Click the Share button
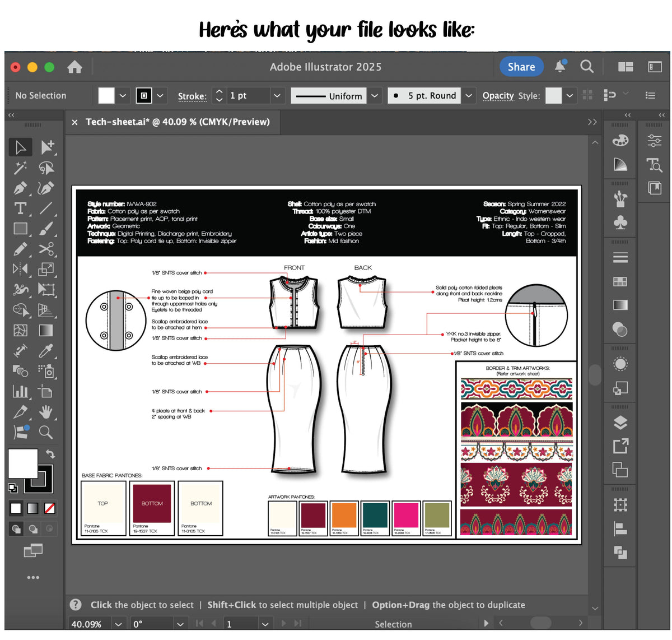The height and width of the screenshot is (640, 672). tap(521, 67)
